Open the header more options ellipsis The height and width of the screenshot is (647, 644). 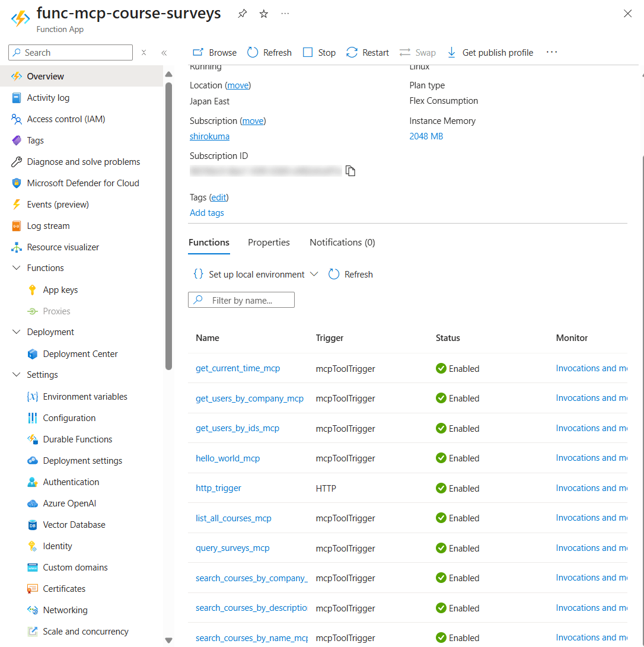(285, 14)
